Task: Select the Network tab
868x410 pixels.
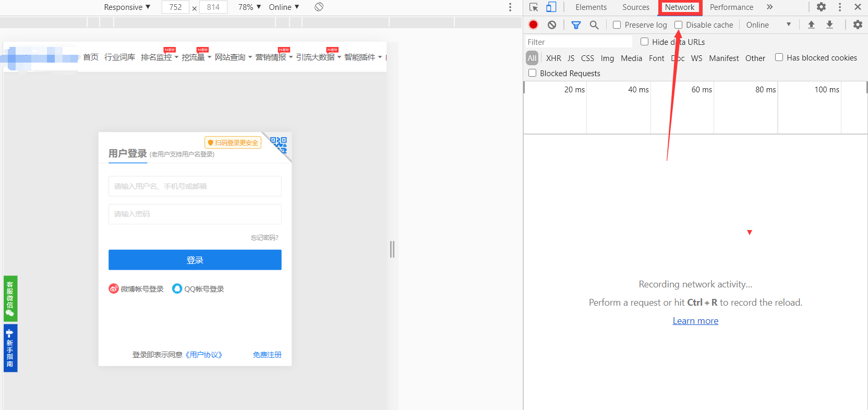Action: point(680,7)
